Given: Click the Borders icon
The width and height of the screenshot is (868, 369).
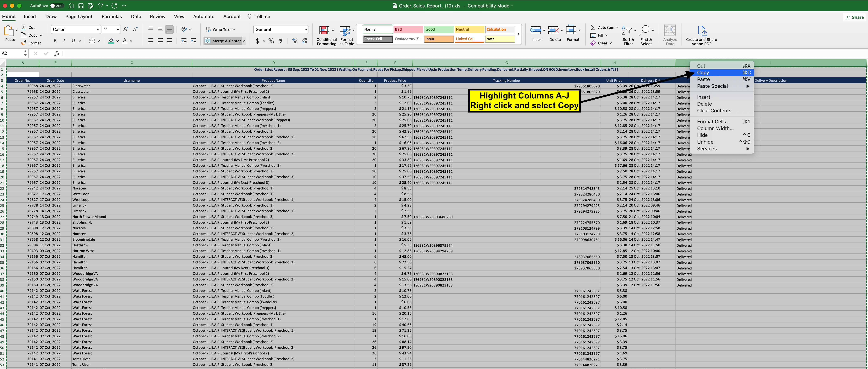Looking at the screenshot, I should click(x=92, y=41).
